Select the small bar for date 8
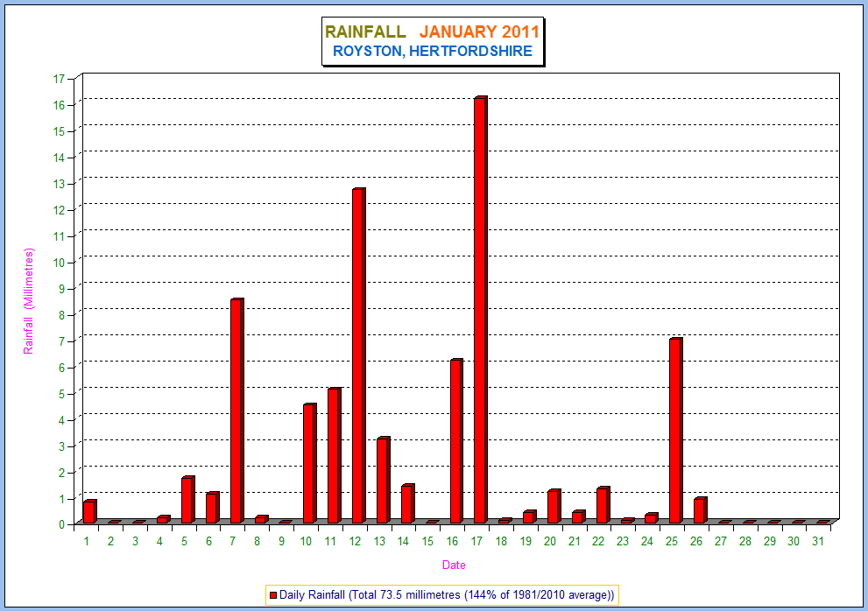Image resolution: width=868 pixels, height=611 pixels. click(x=261, y=520)
